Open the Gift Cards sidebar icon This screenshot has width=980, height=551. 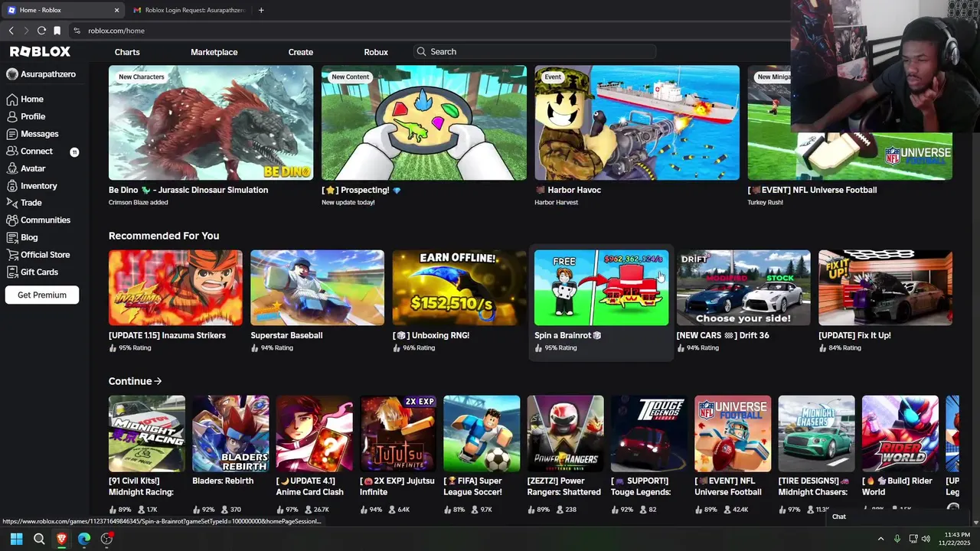point(12,272)
